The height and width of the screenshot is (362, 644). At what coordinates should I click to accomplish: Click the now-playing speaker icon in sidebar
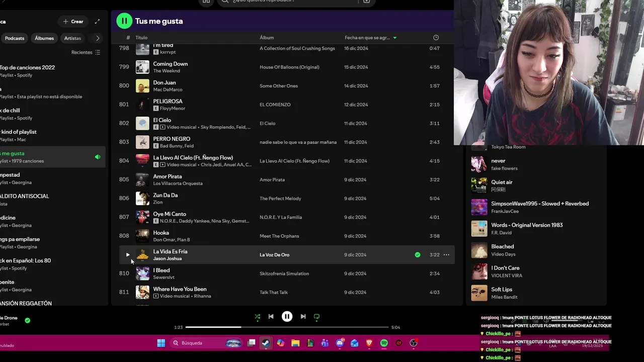[x=98, y=157]
